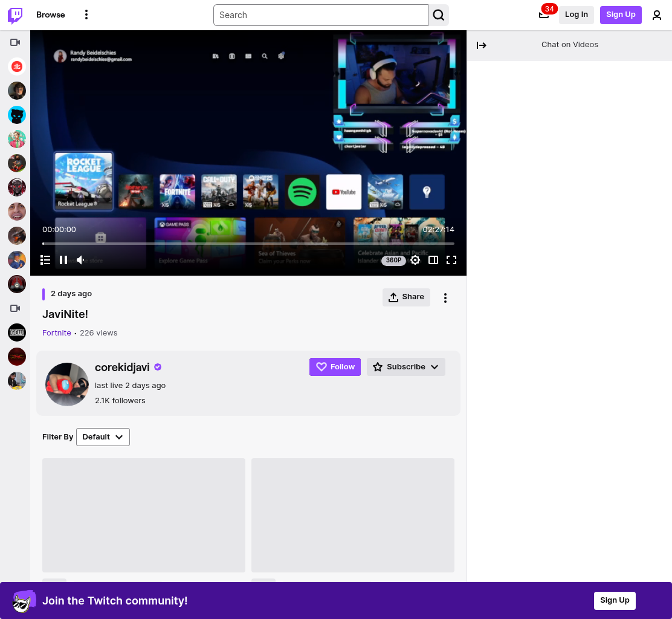Screen dimensions: 672x619
Task: Open the three-dot menu next to Browse
Action: tap(86, 15)
